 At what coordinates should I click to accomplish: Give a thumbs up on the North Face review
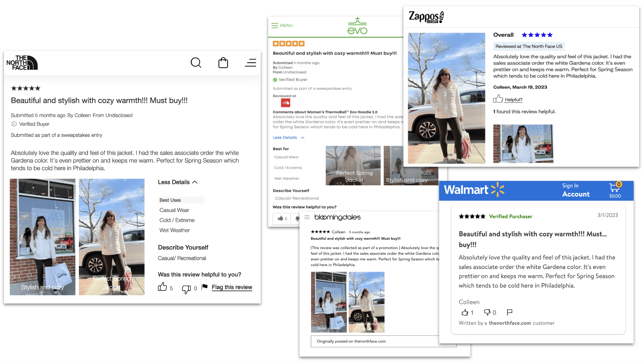163,287
